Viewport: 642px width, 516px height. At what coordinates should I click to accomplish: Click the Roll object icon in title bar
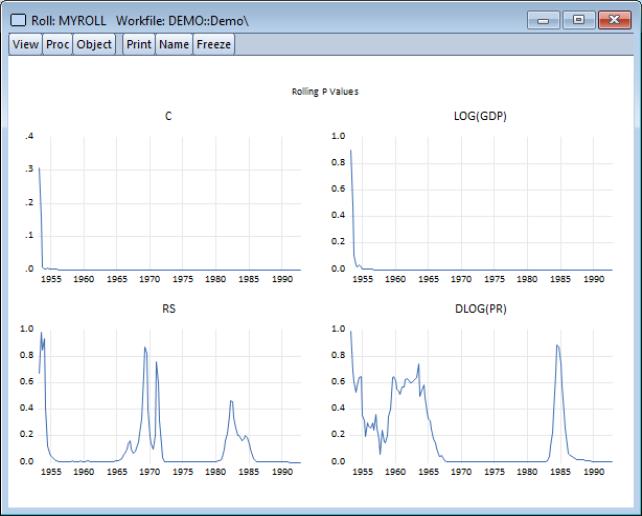pyautogui.click(x=18, y=19)
